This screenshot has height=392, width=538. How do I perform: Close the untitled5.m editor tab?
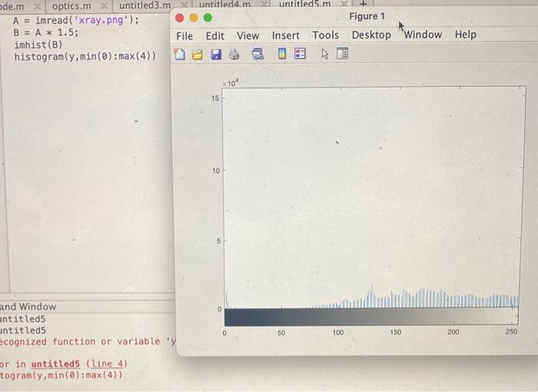coord(344,3)
